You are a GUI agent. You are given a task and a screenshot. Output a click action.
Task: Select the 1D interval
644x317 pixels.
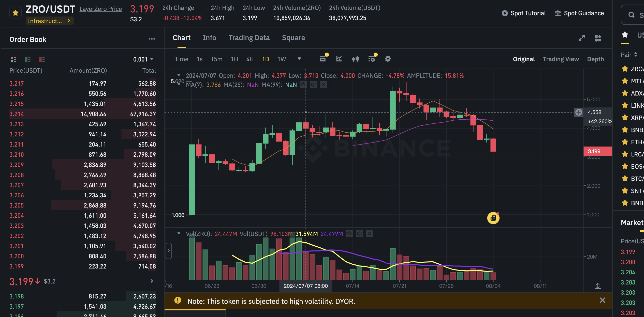[x=266, y=59]
